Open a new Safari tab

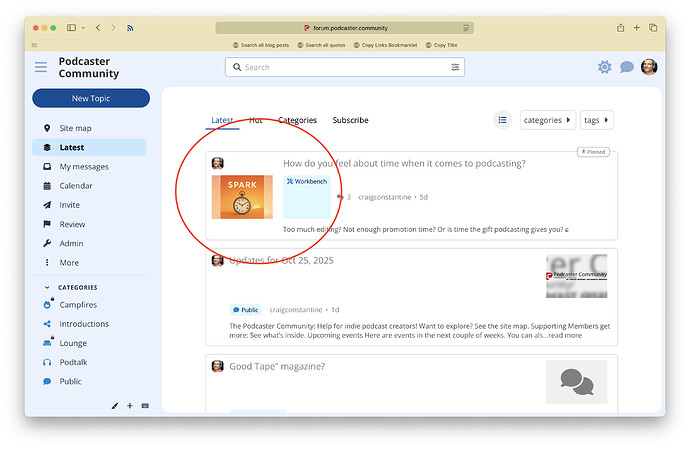pos(637,28)
